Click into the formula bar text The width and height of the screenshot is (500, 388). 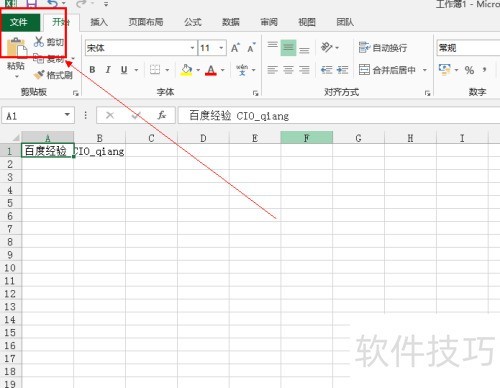tap(239, 116)
